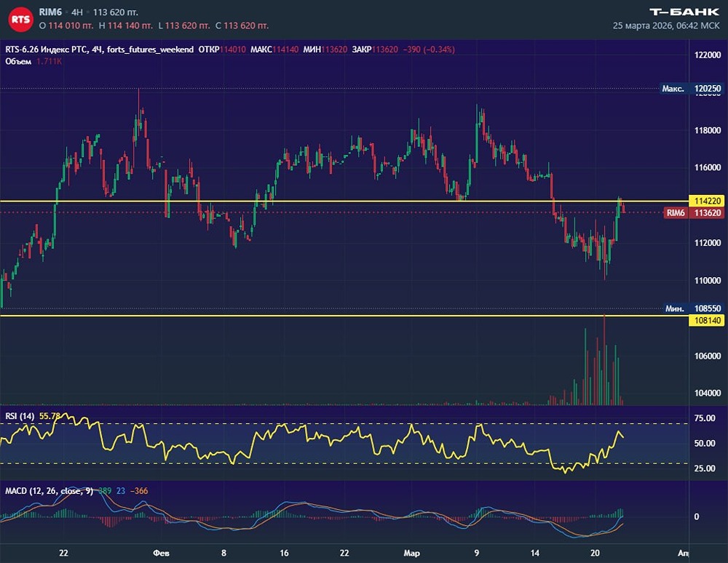The image size is (728, 563).
Task: Select the MACD (12, 26, close, 9) label
Action: click(x=49, y=491)
